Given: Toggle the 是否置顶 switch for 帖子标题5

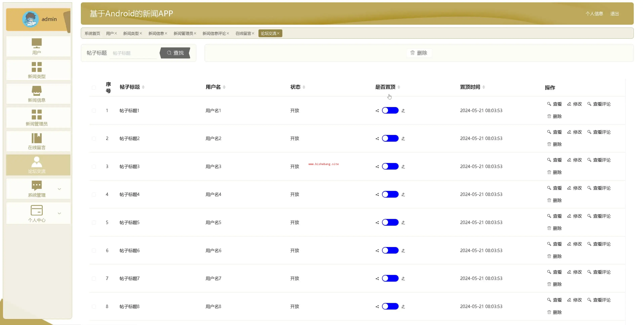Looking at the screenshot, I should 390,222.
